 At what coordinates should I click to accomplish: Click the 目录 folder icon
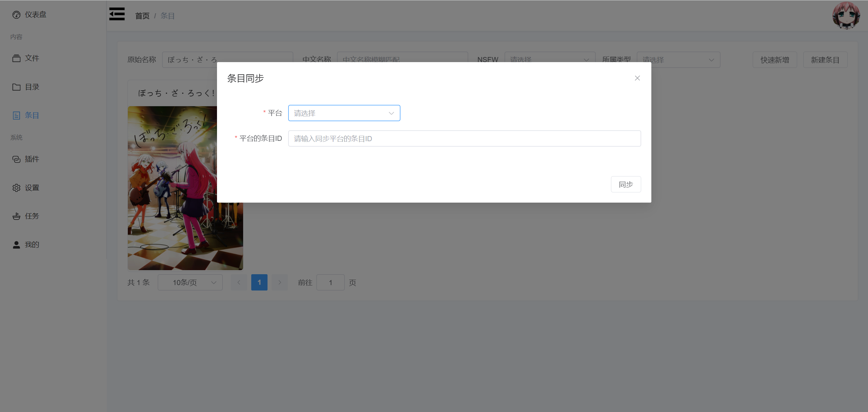(x=16, y=87)
